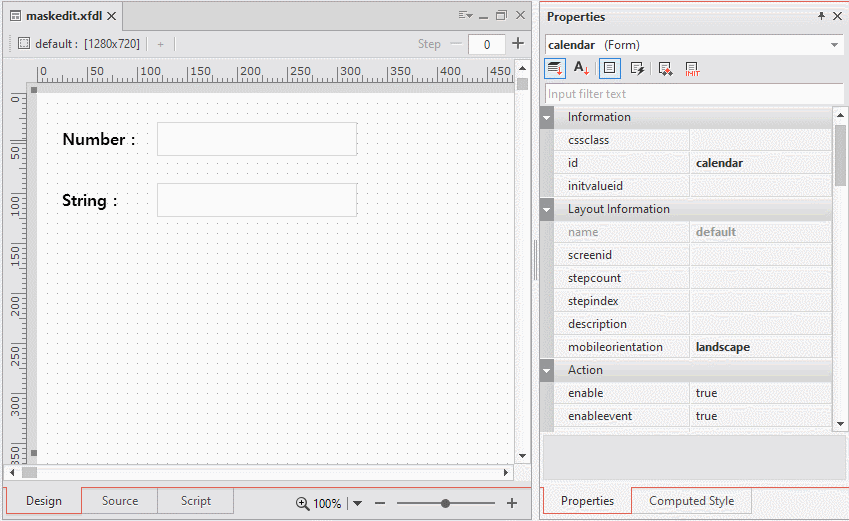Sort properties by category
This screenshot has width=849, height=521.
tap(555, 68)
